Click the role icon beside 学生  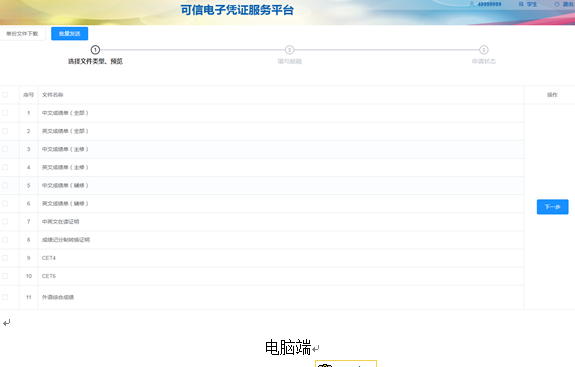point(521,4)
